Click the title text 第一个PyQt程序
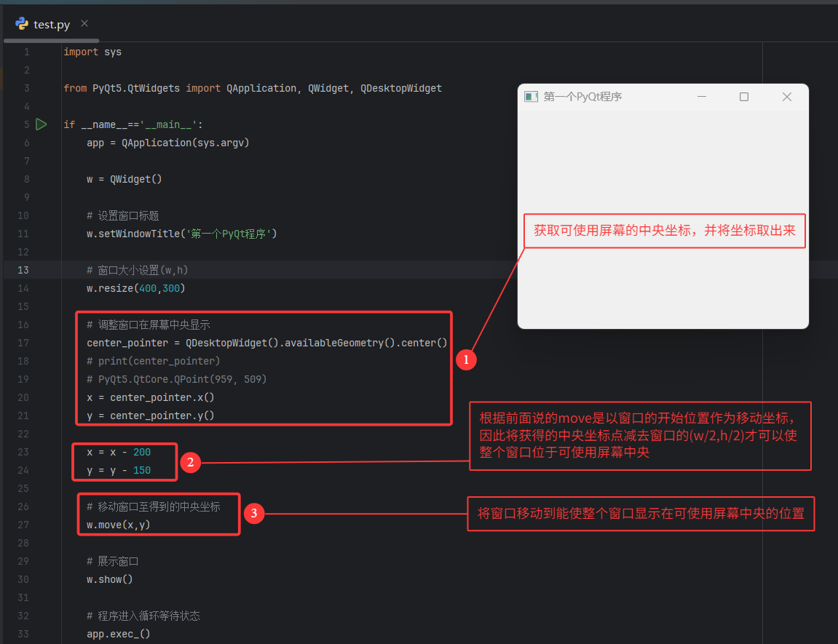The height and width of the screenshot is (644, 838). (582, 97)
